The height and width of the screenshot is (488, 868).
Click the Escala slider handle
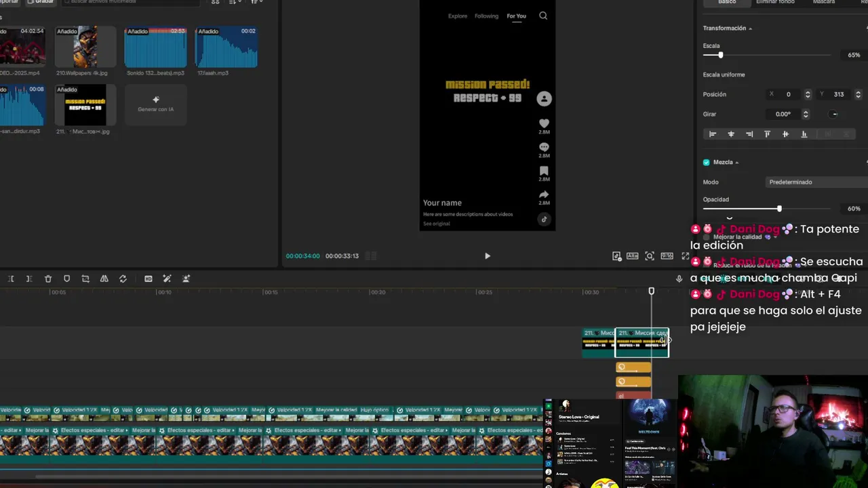(x=720, y=55)
